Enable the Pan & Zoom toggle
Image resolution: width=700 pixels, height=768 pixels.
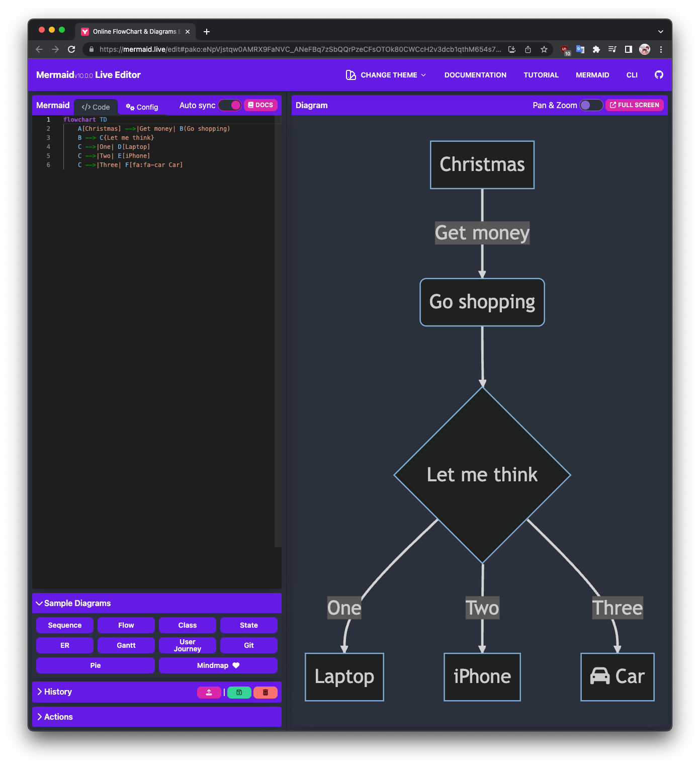591,105
